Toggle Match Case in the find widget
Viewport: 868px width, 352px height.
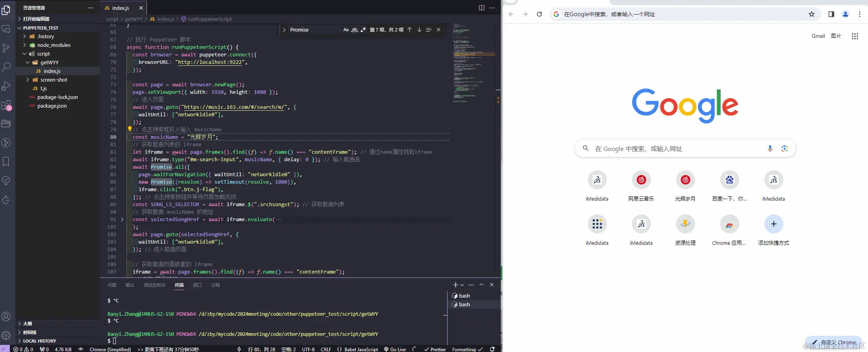click(x=346, y=30)
